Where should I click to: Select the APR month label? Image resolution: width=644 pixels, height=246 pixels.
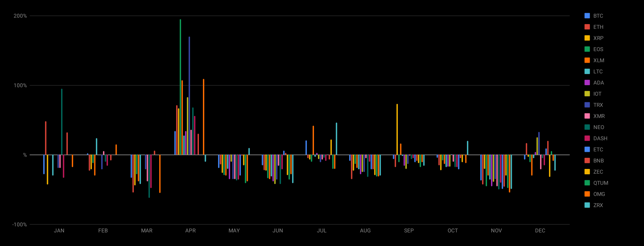pos(191,231)
